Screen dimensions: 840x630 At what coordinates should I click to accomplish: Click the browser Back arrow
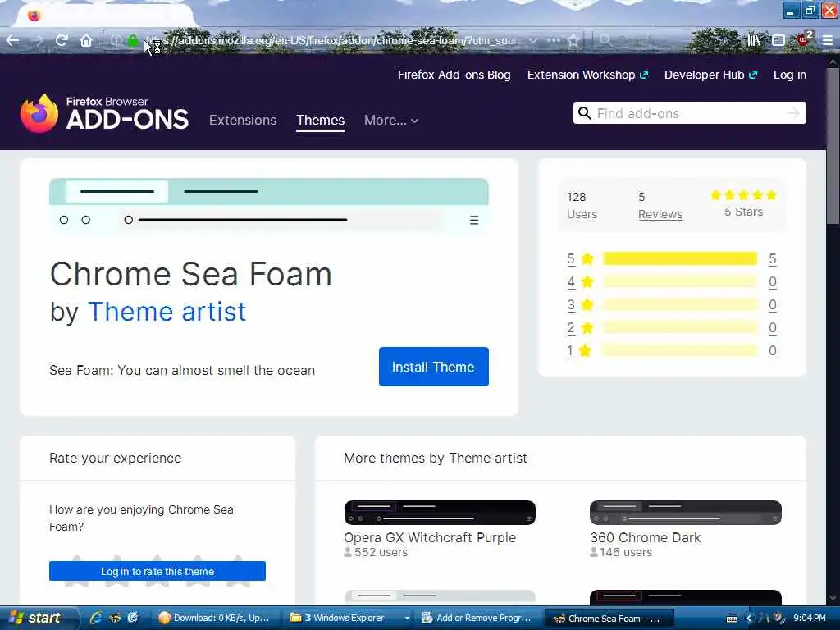[12, 40]
